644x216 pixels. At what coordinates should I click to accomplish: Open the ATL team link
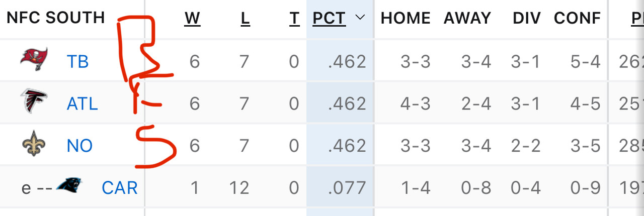pyautogui.click(x=83, y=103)
